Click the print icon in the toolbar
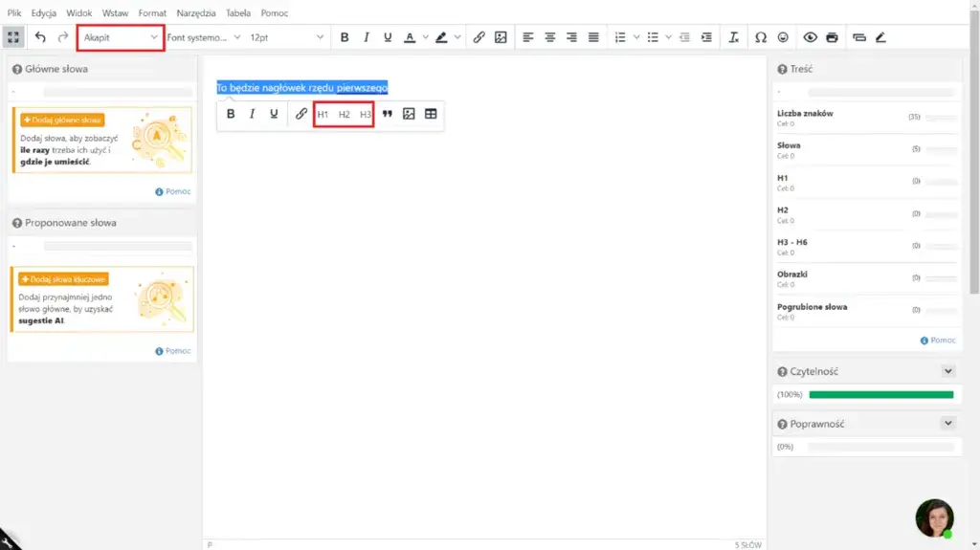 (x=832, y=37)
